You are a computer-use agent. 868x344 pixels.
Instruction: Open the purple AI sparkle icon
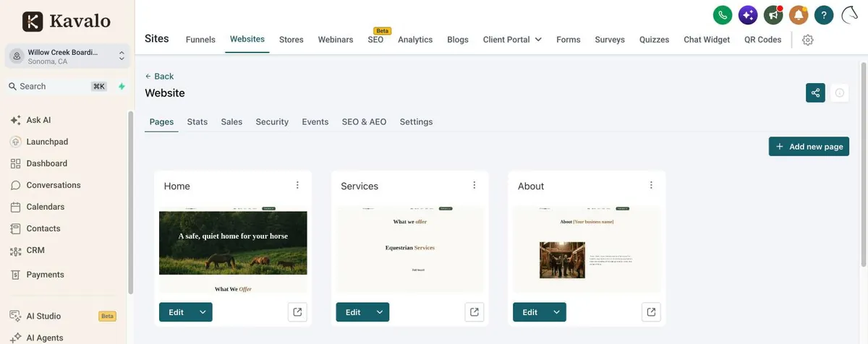(x=748, y=14)
